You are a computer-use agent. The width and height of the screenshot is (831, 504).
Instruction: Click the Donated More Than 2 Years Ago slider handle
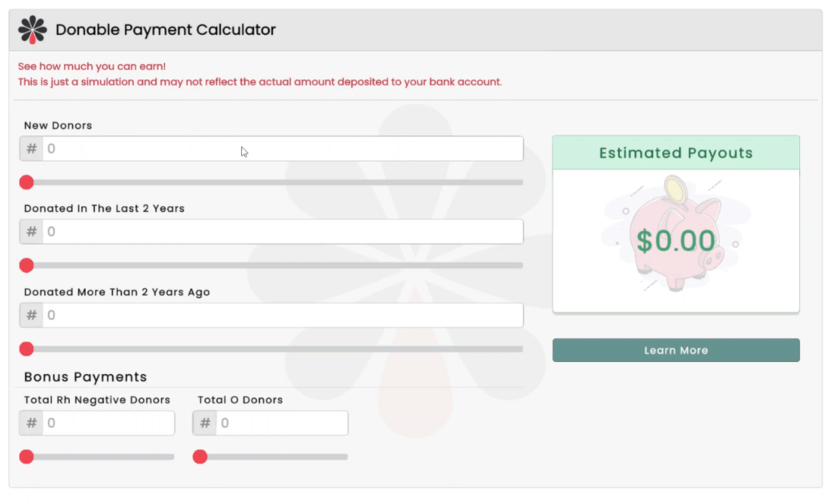[27, 349]
